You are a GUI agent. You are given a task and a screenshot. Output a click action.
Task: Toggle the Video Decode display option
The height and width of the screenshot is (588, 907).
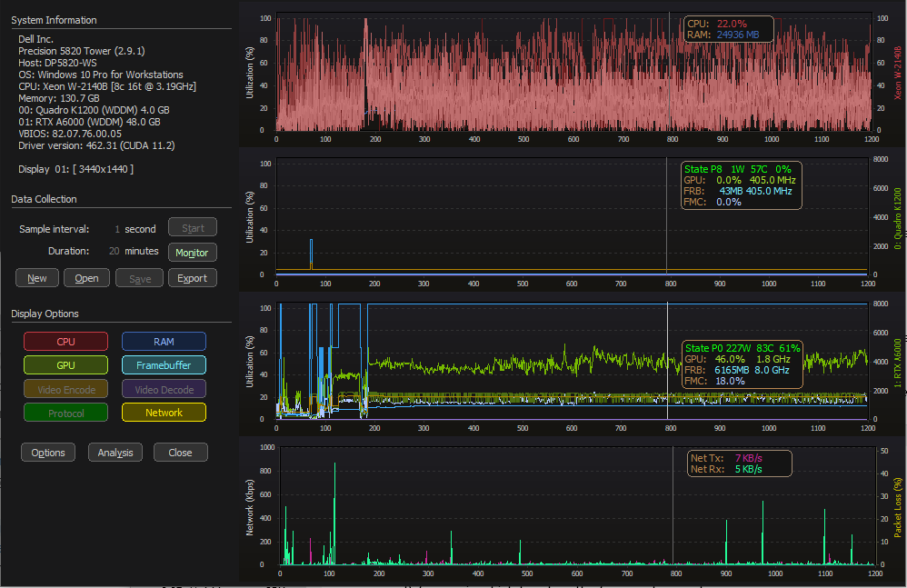click(164, 389)
